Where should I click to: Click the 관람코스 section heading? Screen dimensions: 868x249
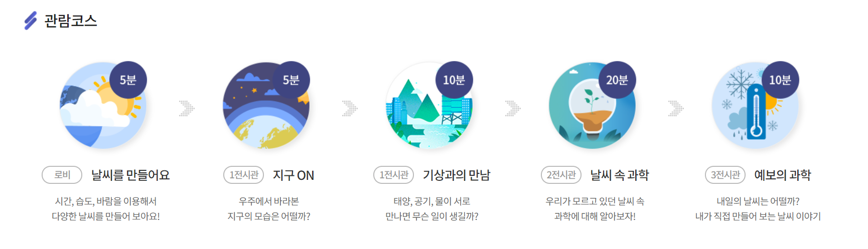click(71, 21)
